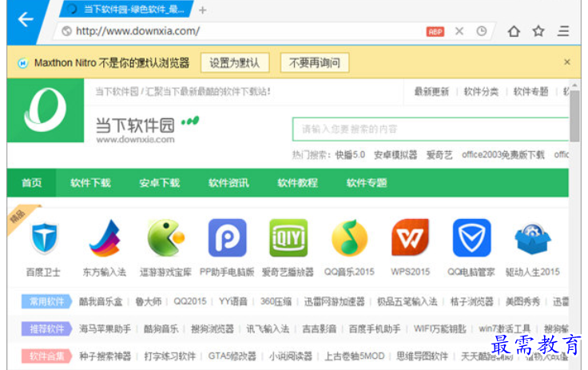Open WIFI万能钥匙 link
The height and width of the screenshot is (370, 588).
pyautogui.click(x=440, y=329)
